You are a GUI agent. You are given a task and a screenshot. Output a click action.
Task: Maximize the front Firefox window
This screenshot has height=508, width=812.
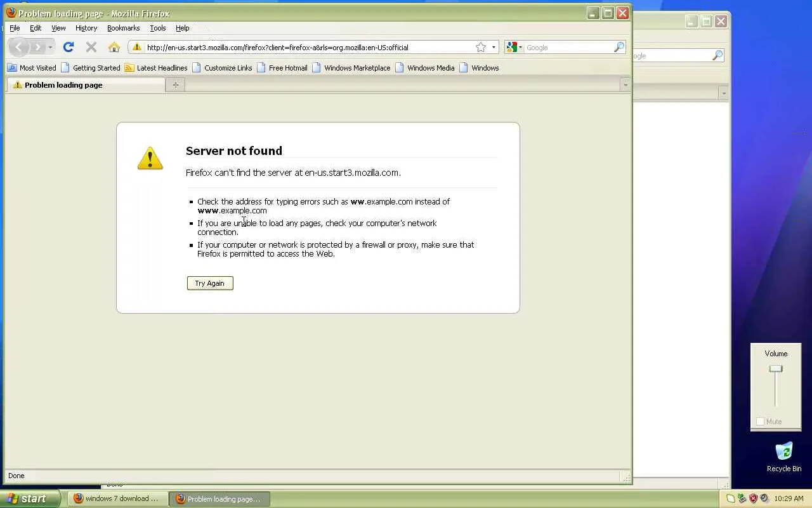(x=608, y=13)
